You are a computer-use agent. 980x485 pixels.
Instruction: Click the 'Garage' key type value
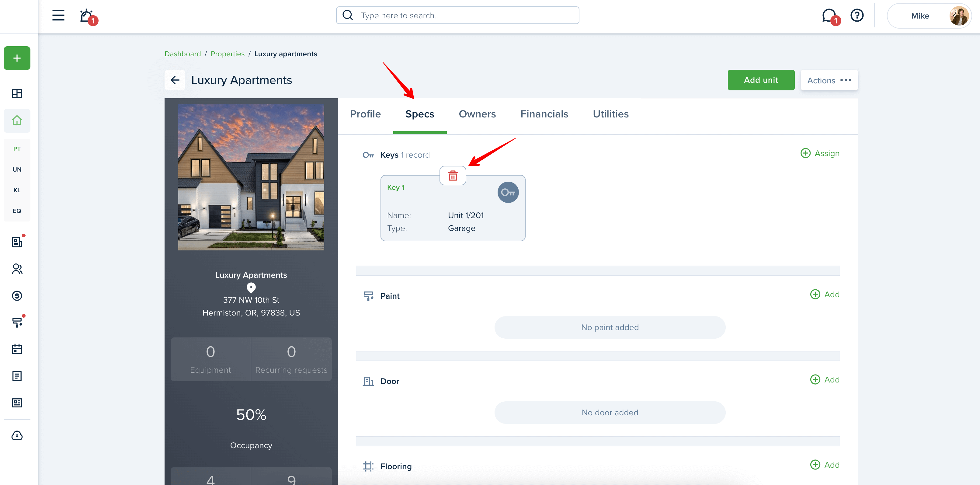[x=461, y=229]
